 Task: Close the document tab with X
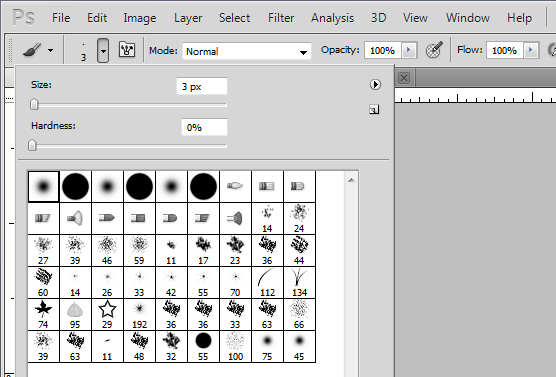point(404,78)
